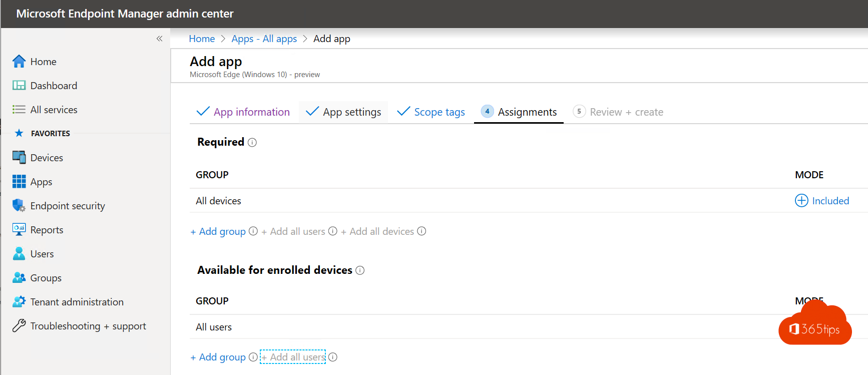Switch to Scope tags tab
This screenshot has width=868, height=375.
pyautogui.click(x=431, y=112)
